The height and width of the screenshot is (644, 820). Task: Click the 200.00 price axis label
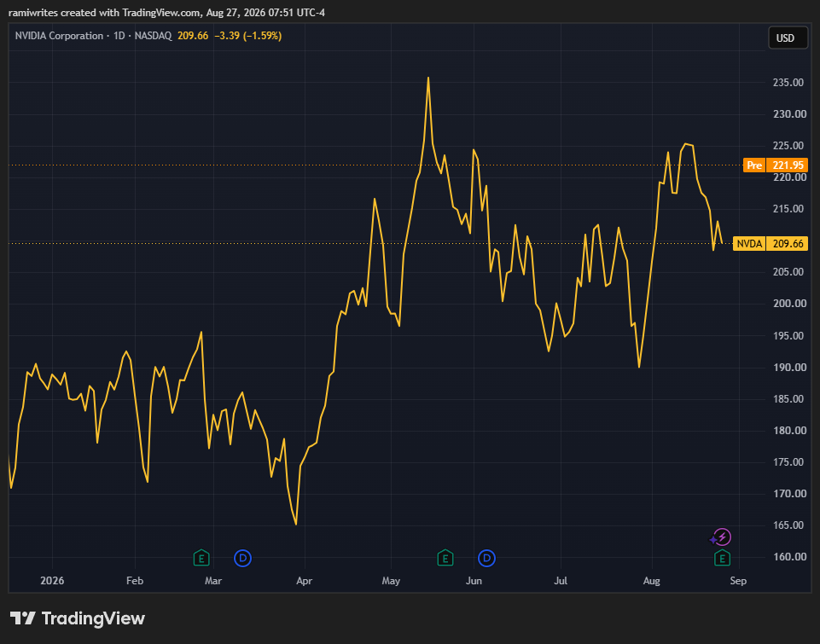coord(789,303)
